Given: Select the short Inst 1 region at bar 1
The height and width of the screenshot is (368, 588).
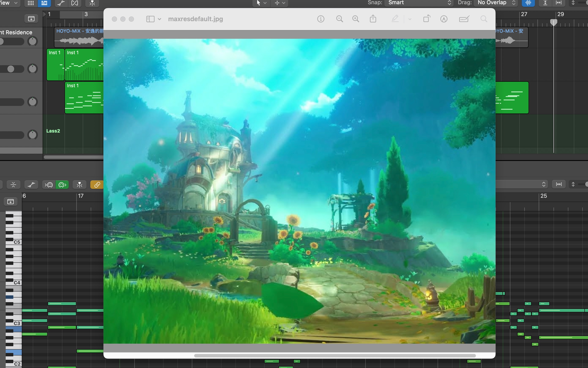Looking at the screenshot, I should 55,65.
